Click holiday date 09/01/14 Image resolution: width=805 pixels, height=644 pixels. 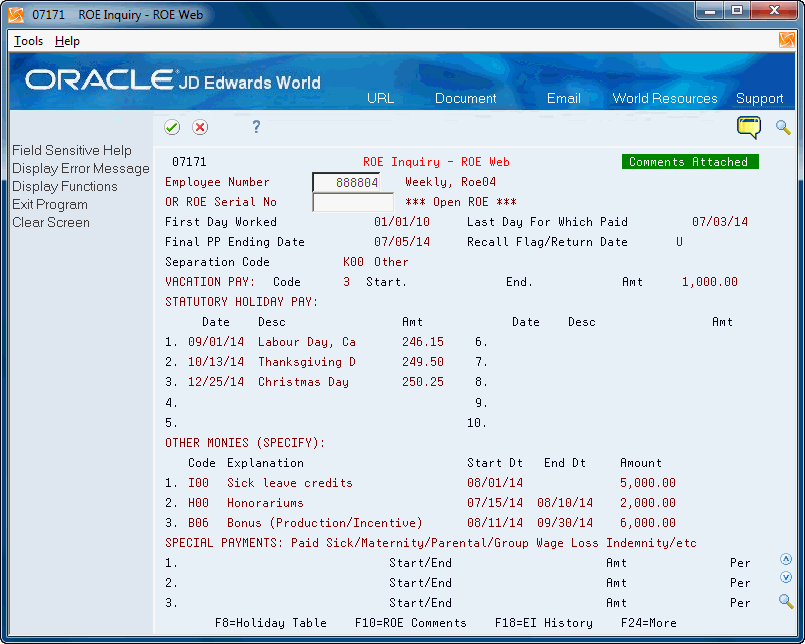click(216, 342)
